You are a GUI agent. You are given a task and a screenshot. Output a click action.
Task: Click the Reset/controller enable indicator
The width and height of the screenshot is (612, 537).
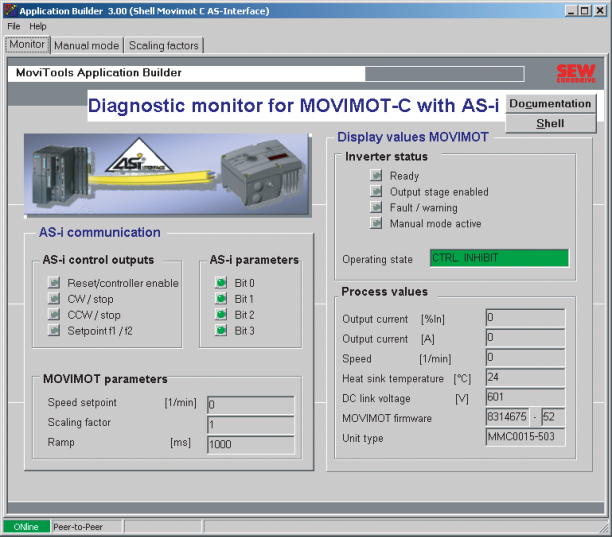54,283
